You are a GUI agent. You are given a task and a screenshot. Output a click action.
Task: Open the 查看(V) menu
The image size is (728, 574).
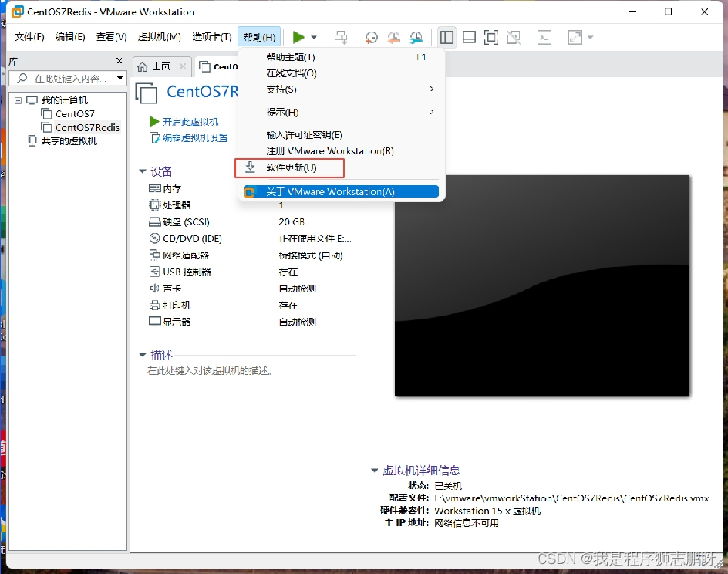click(x=111, y=37)
